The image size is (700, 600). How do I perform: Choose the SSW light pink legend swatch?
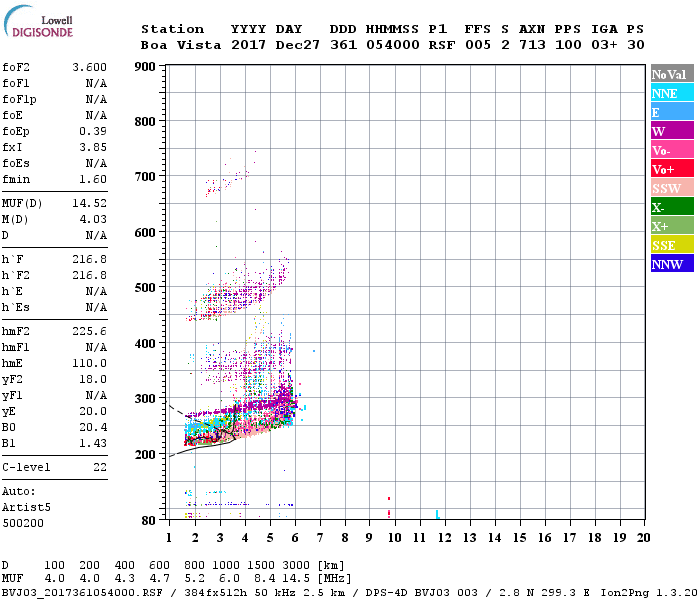point(672,188)
